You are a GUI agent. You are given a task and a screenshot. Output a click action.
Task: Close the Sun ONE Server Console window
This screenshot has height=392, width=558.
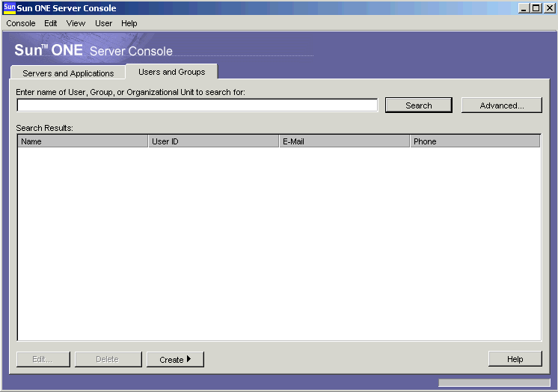tap(549, 7)
